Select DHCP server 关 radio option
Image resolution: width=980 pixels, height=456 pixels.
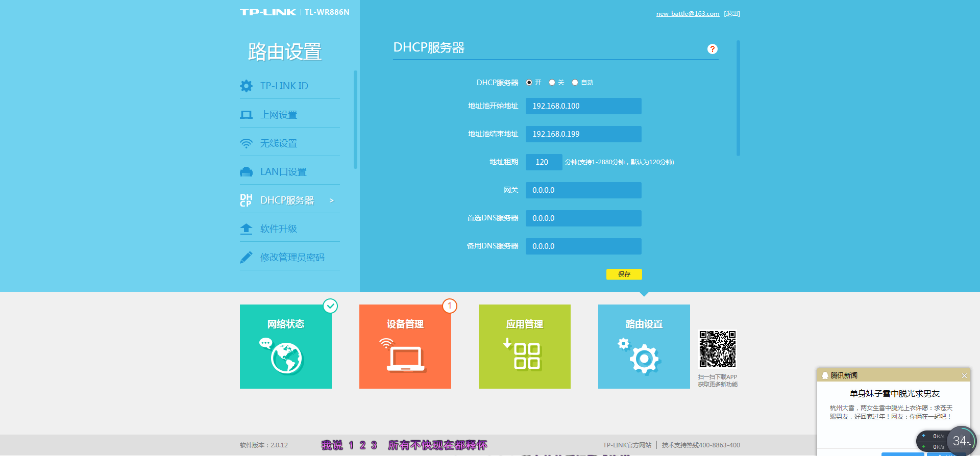click(x=552, y=83)
